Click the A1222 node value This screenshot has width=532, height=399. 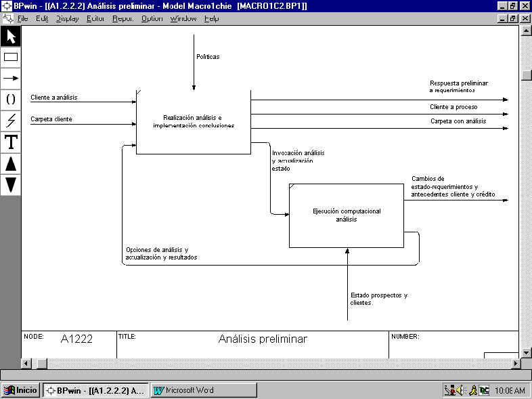[76, 339]
